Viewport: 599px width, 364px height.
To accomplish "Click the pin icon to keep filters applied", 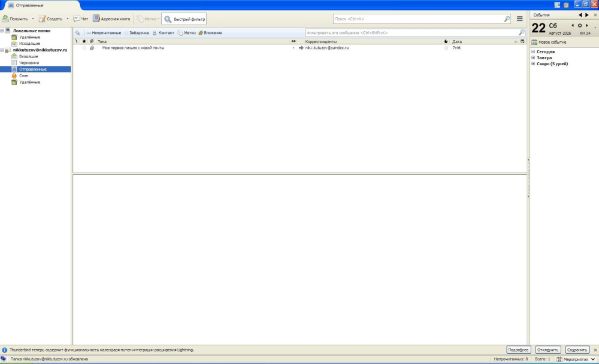I will (77, 33).
